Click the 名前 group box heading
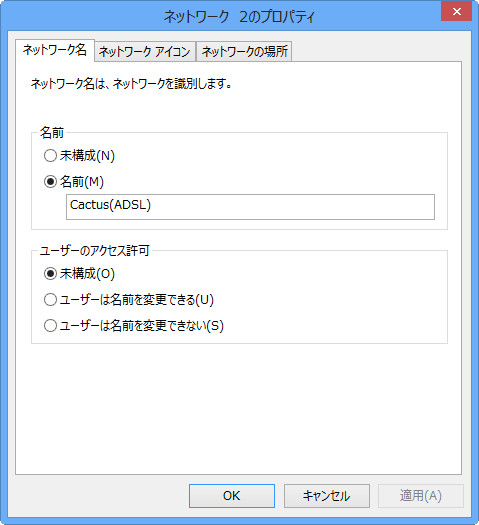 [52, 133]
